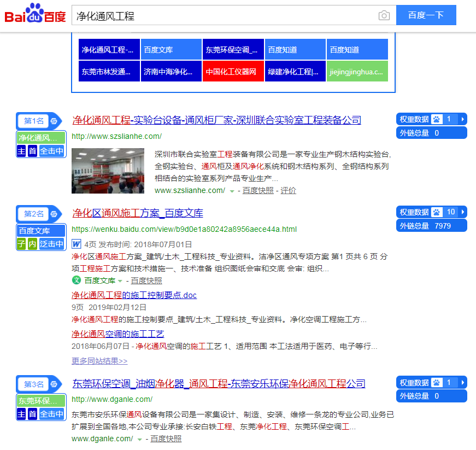This screenshot has height=450, width=476.
Task: Open 东莞环保空调_油烟净化器 result title
Action: tap(219, 383)
